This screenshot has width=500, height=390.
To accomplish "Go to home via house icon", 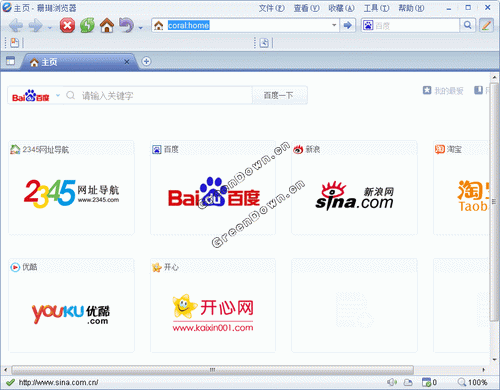I will pyautogui.click(x=107, y=25).
